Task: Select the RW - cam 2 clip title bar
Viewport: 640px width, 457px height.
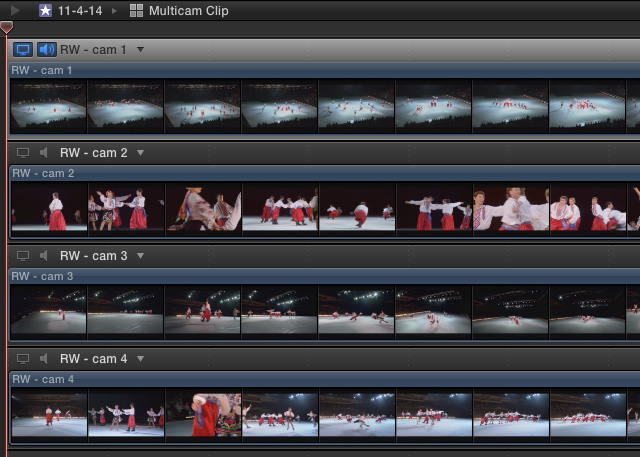Action: (x=324, y=173)
